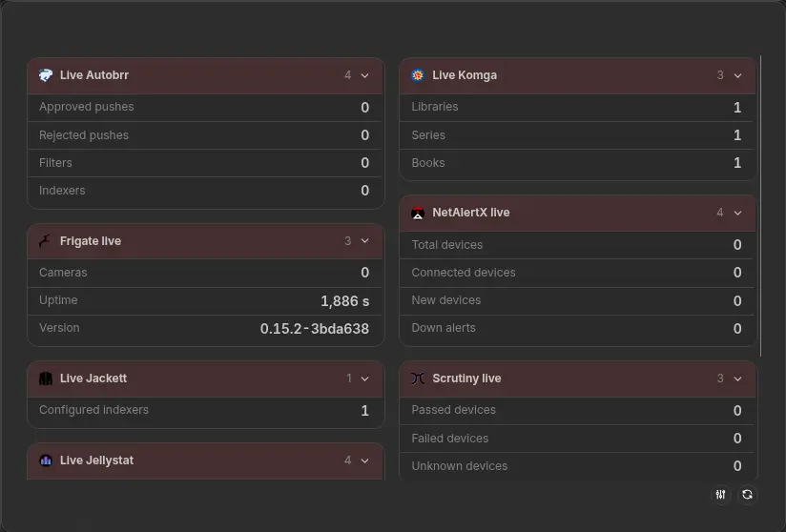Screen dimensions: 786x532
Task: Click the Indexers row in Autobrr
Action: coord(205,191)
